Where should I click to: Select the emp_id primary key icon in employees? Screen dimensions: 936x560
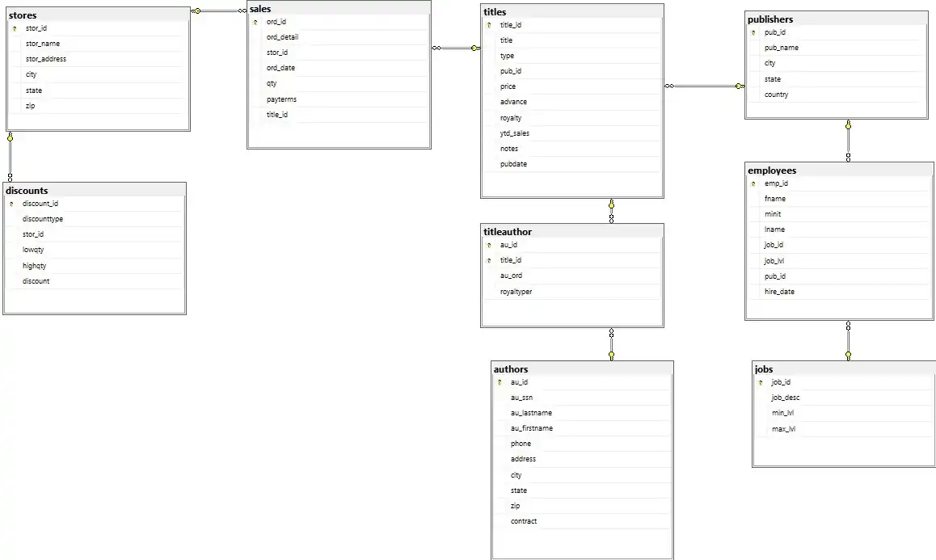753,183
